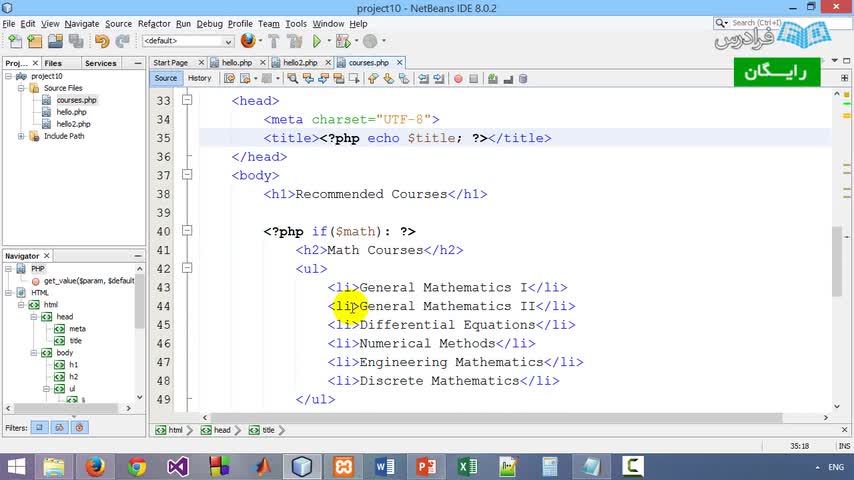The width and height of the screenshot is (854, 480).
Task: Collapse Source Files folder node
Action: click(x=21, y=88)
